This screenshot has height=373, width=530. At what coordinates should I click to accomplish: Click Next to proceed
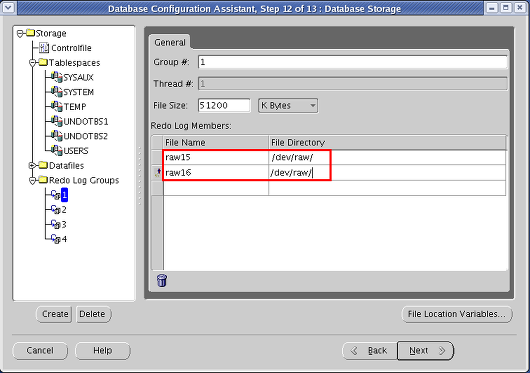[x=426, y=350]
